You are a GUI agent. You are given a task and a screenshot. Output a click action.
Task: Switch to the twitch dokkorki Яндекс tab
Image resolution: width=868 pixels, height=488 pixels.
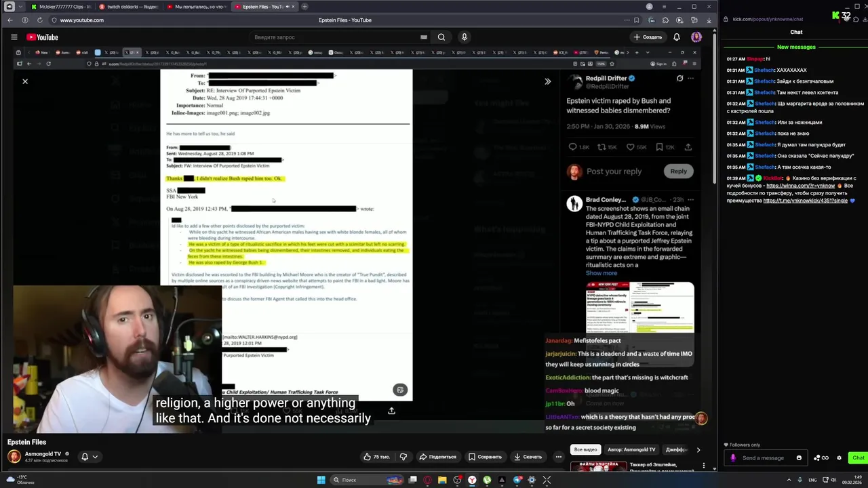[x=129, y=7]
